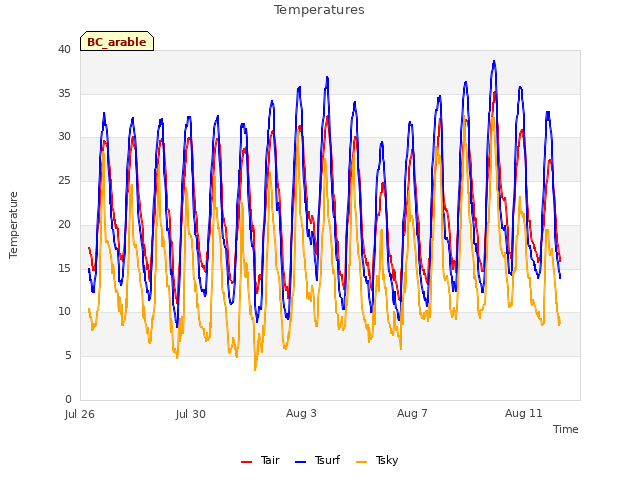Click the orange Tsky legend swatch
640x480 pixels.
(x=362, y=462)
